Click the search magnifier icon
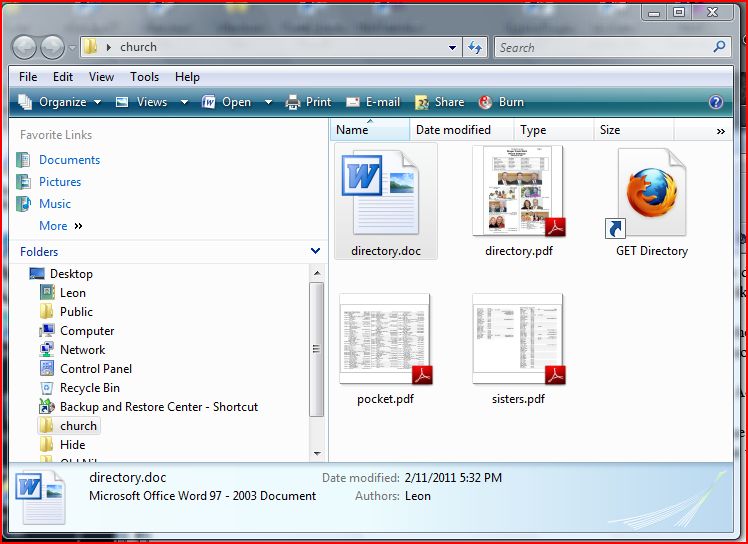 [x=719, y=47]
